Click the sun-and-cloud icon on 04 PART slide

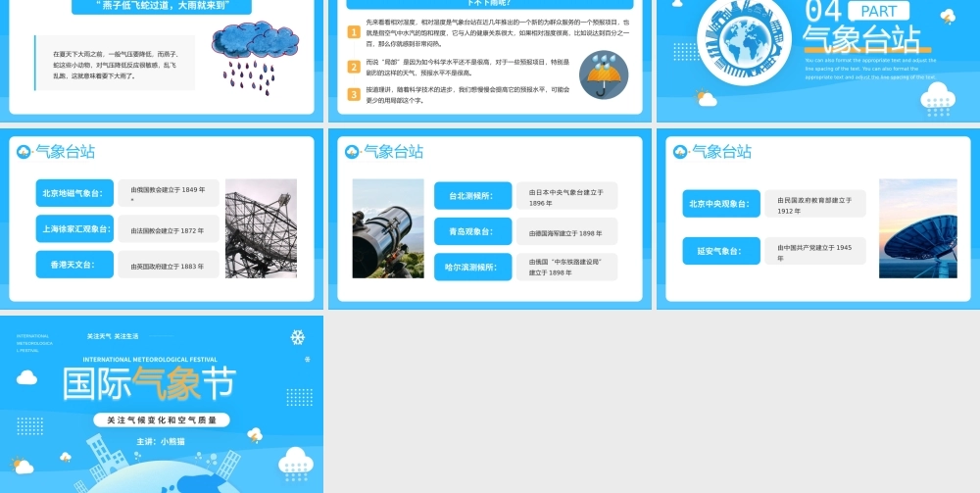(x=706, y=97)
